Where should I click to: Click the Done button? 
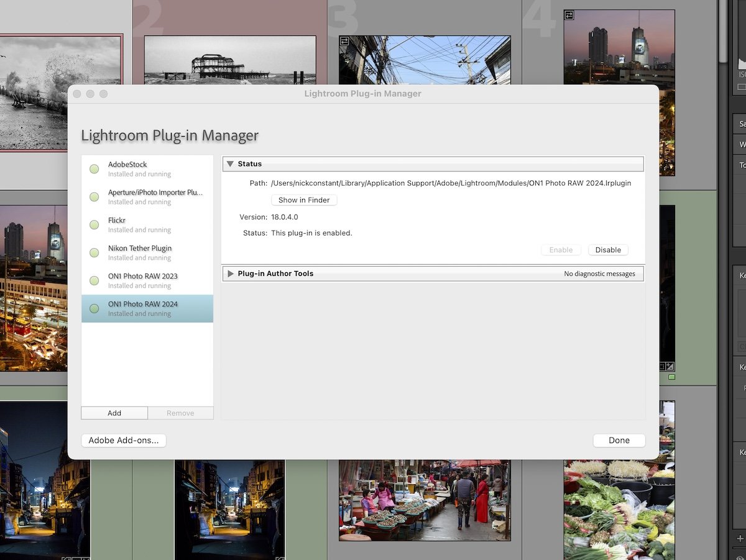619,440
